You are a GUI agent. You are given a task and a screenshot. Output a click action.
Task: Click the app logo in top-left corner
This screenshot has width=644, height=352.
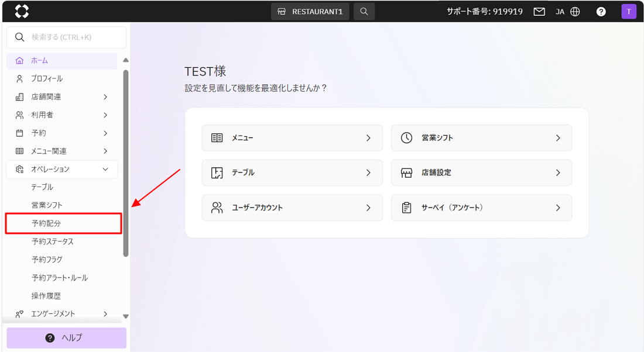(x=22, y=11)
